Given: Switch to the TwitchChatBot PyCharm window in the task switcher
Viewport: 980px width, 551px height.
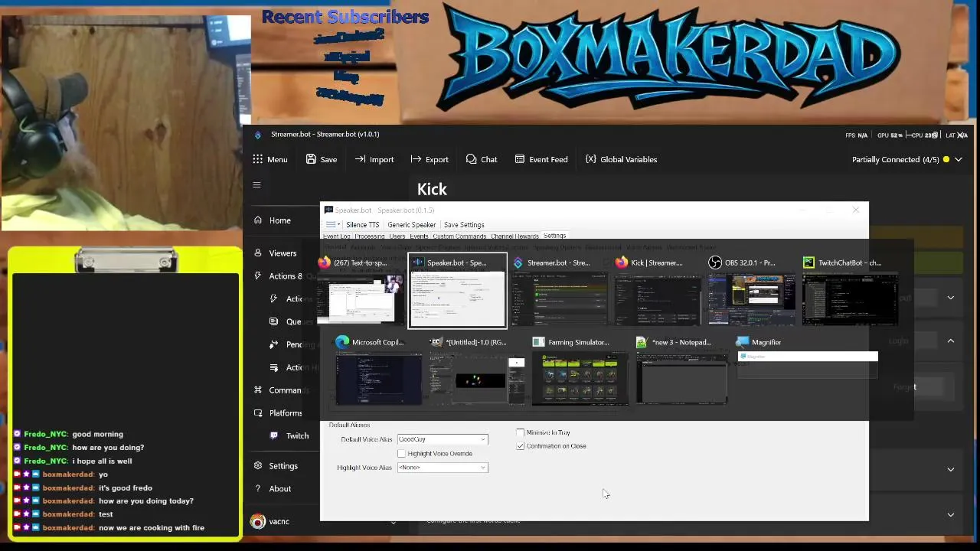Looking at the screenshot, I should point(849,291).
